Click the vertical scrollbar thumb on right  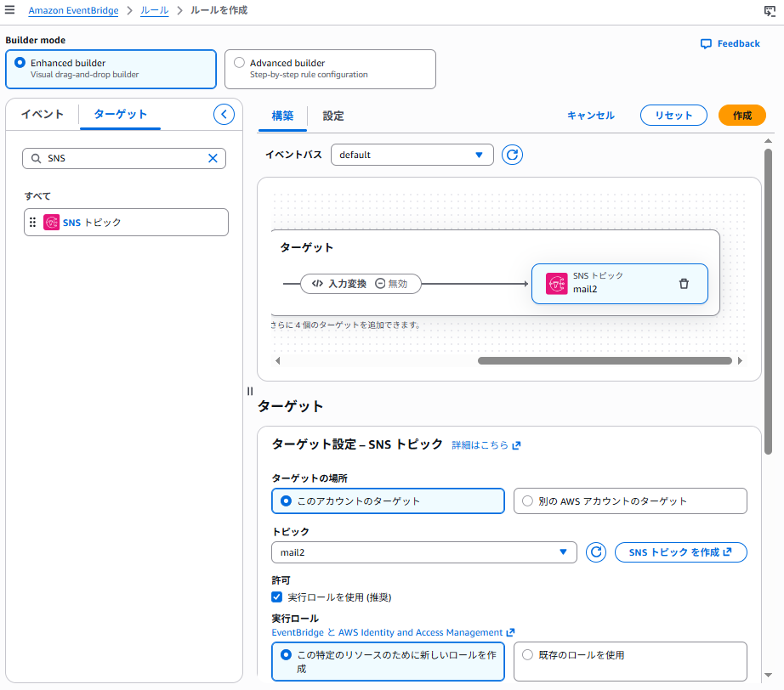(768, 302)
